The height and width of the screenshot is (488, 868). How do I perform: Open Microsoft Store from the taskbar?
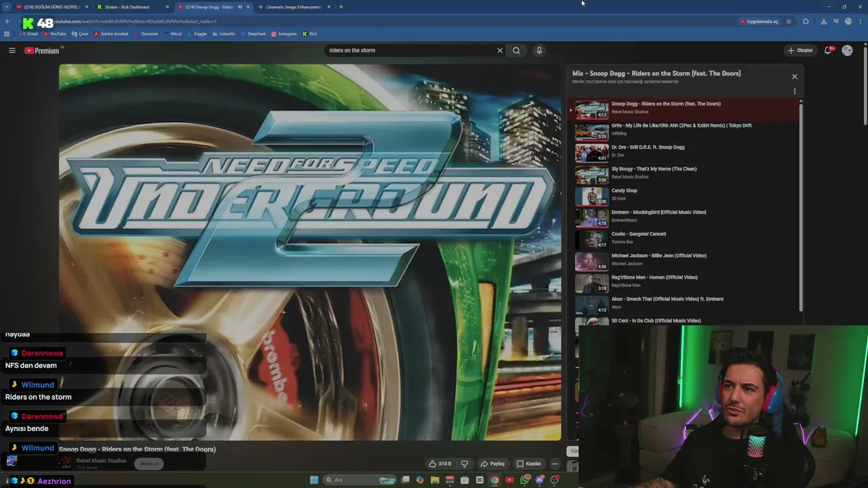pyautogui.click(x=465, y=480)
